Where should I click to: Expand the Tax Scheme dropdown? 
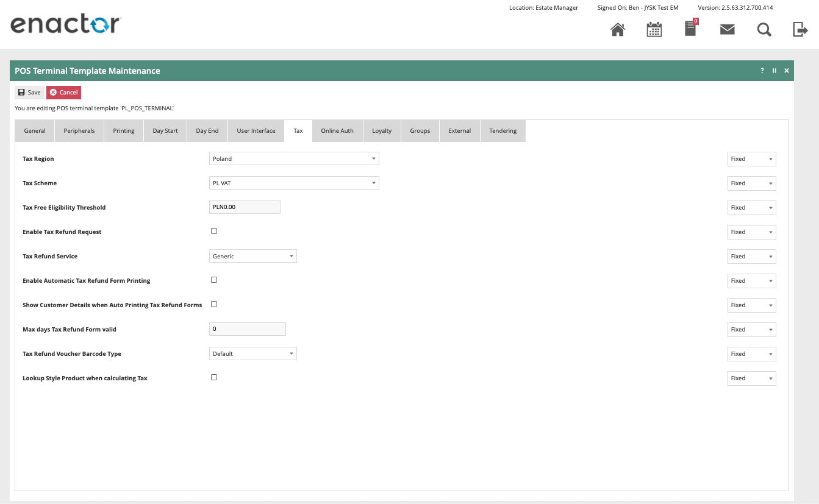tap(294, 183)
